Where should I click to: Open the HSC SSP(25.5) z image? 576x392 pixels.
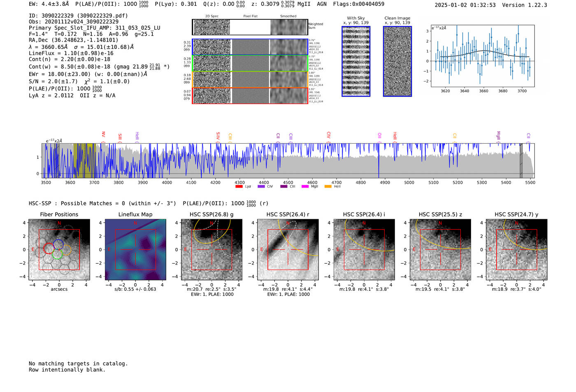(441, 249)
